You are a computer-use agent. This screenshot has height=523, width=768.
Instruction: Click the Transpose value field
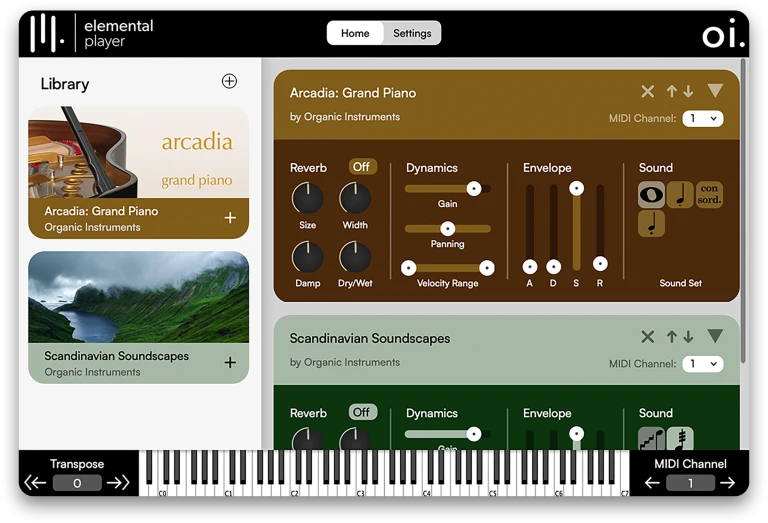point(77,483)
